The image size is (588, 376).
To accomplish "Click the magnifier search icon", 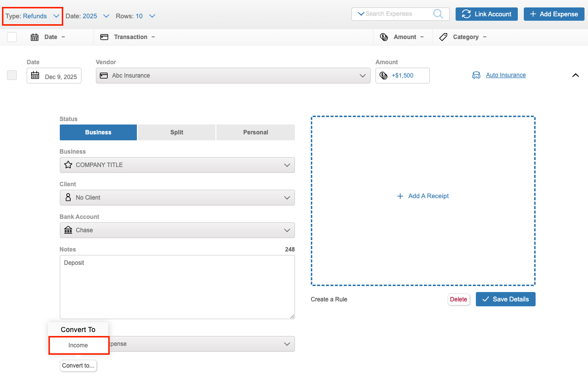I will point(438,14).
